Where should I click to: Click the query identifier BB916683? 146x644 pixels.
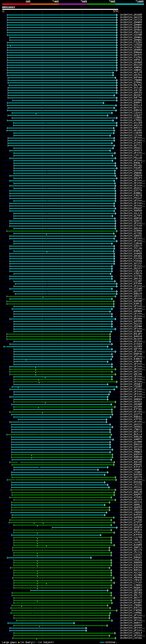point(8,8)
